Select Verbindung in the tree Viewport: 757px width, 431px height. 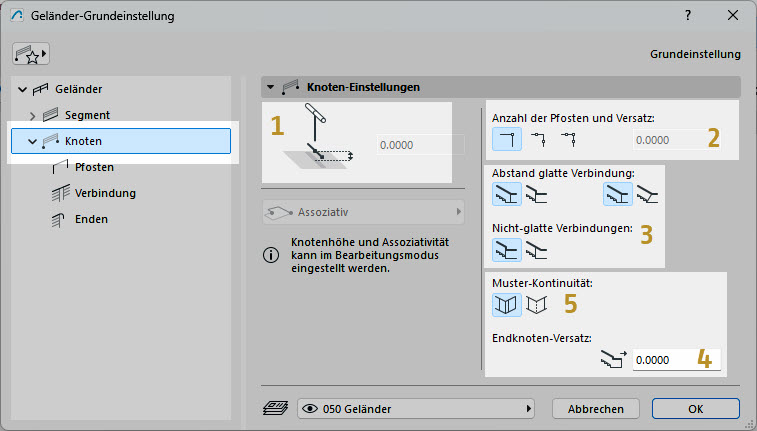point(104,193)
